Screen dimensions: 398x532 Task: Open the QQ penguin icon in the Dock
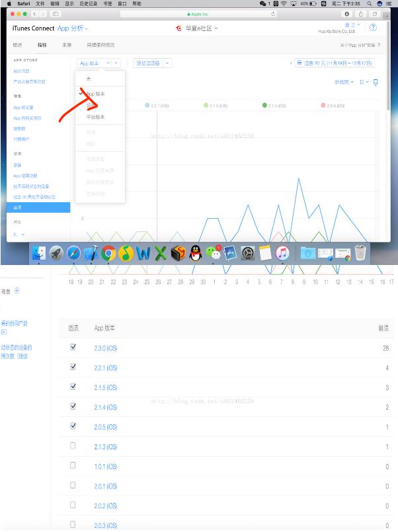tap(196, 253)
